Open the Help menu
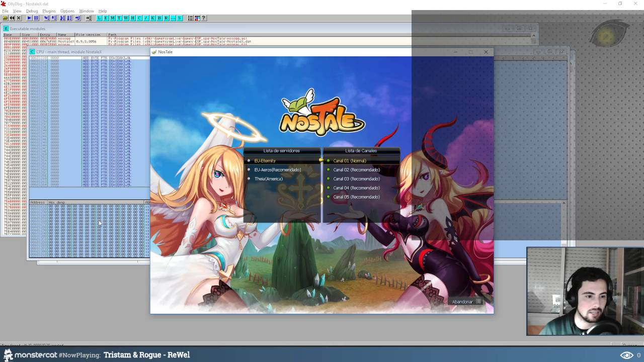Image resolution: width=644 pixels, height=362 pixels. [x=103, y=11]
